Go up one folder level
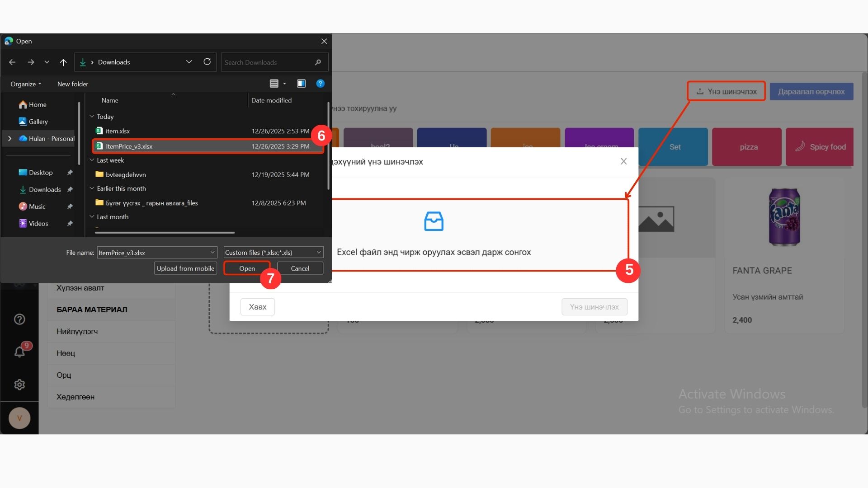 (x=63, y=62)
